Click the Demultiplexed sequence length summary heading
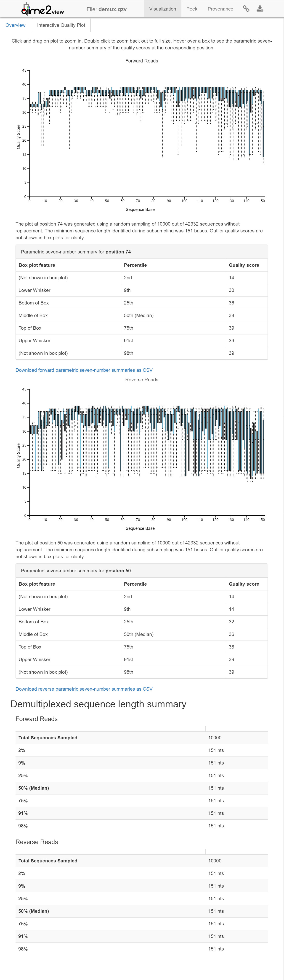The image size is (284, 980). (x=98, y=704)
